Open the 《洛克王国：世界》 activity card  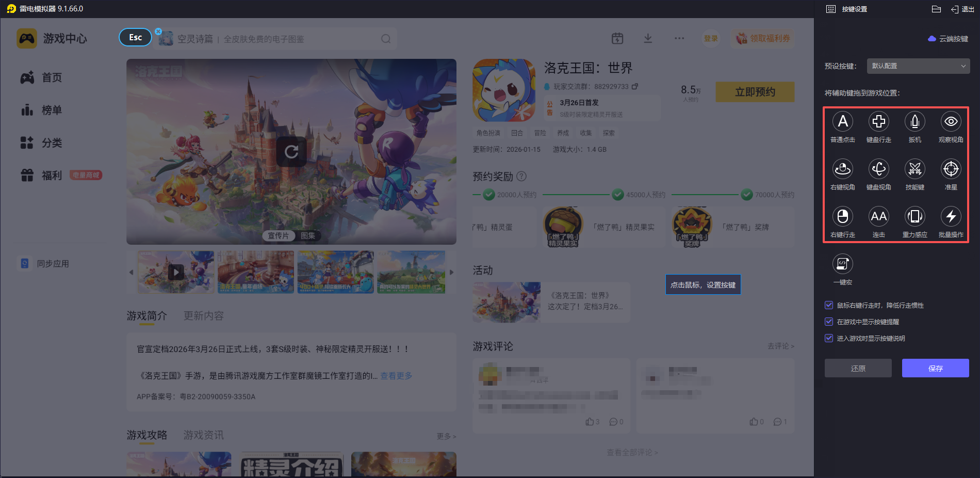tap(551, 302)
